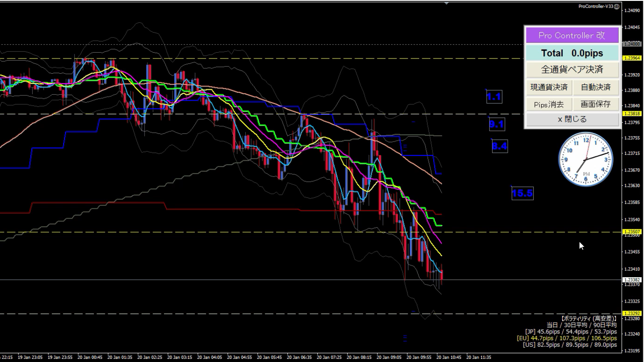
Task: Select the blue 1.1 pips label
Action: click(x=494, y=97)
